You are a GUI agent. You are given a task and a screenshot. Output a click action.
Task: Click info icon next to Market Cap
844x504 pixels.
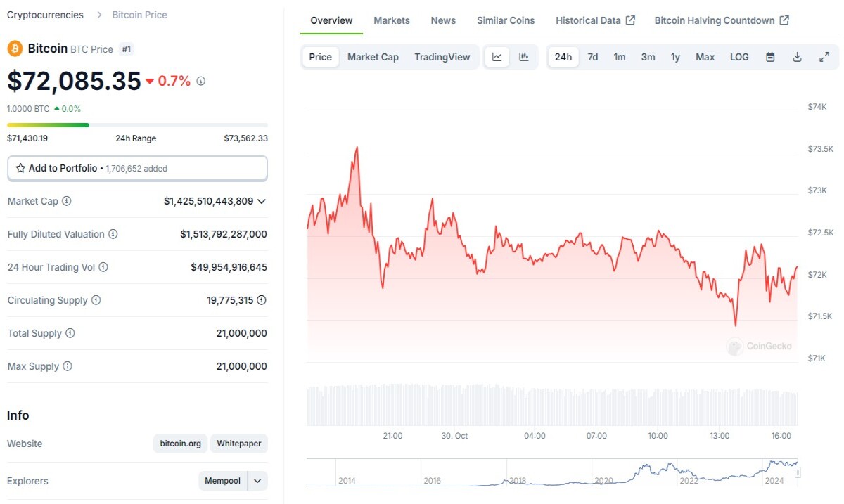point(67,201)
